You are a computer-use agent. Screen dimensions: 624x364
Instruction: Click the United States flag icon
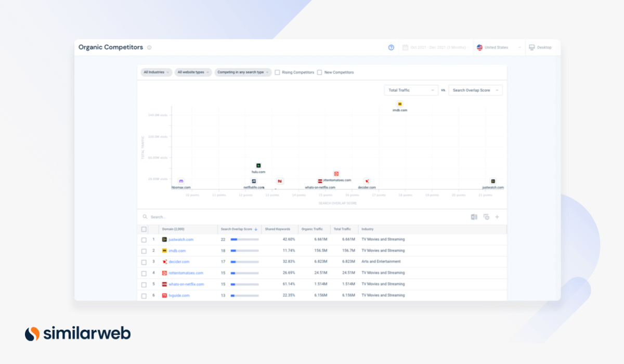[x=479, y=47]
